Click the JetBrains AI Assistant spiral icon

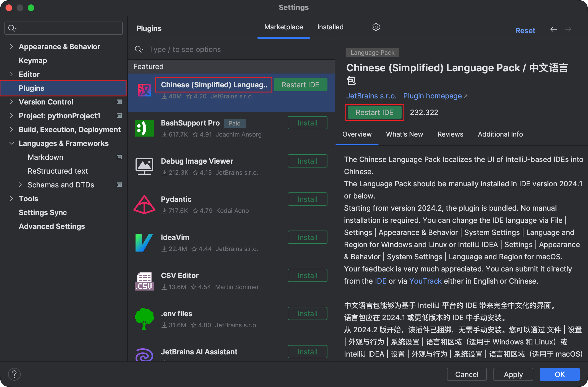[x=144, y=354]
